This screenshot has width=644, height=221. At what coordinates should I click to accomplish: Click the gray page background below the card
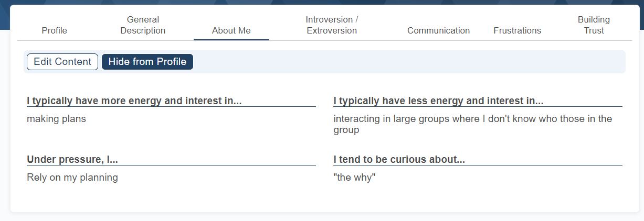(x=315, y=217)
